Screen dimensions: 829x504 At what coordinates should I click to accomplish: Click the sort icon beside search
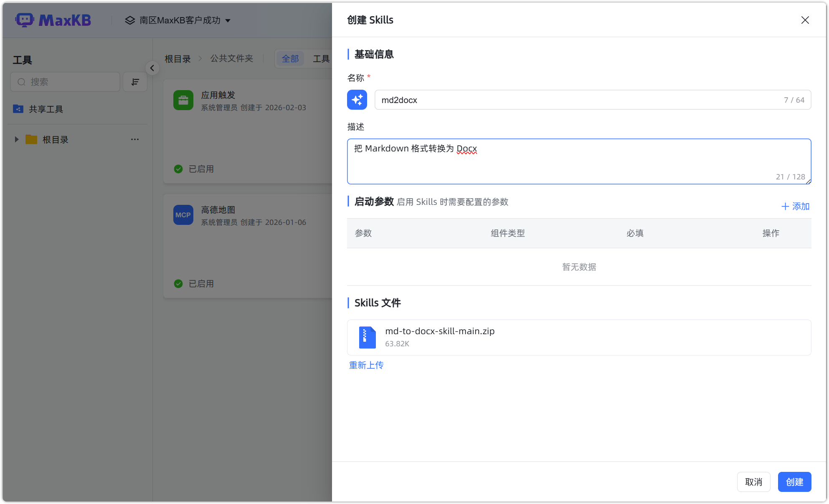coord(135,82)
